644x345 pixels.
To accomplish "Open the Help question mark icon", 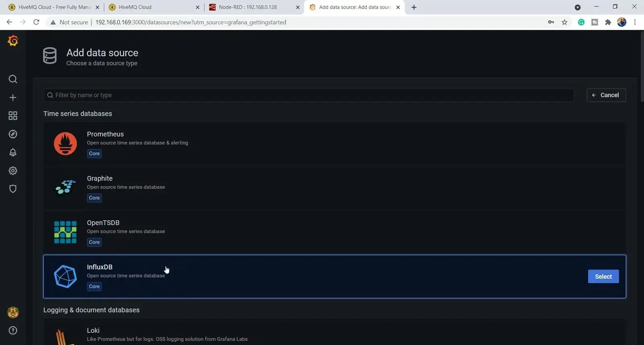I will [13, 331].
